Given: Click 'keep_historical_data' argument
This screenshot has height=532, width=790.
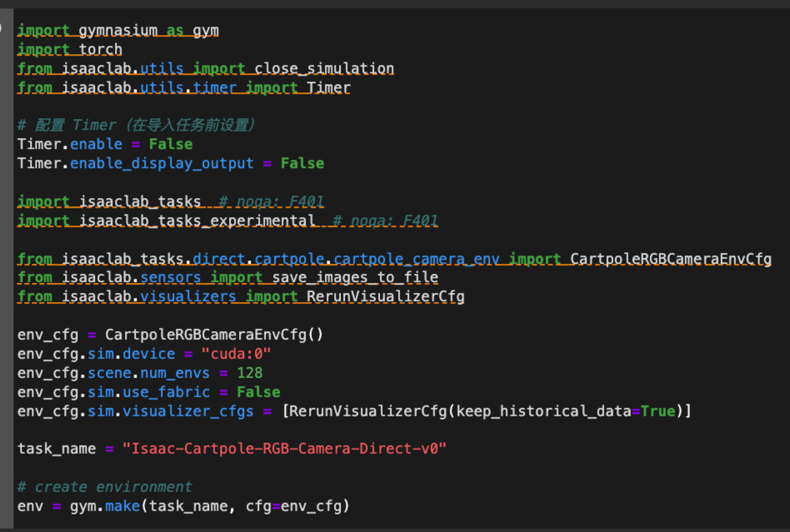Looking at the screenshot, I should pos(543,411).
